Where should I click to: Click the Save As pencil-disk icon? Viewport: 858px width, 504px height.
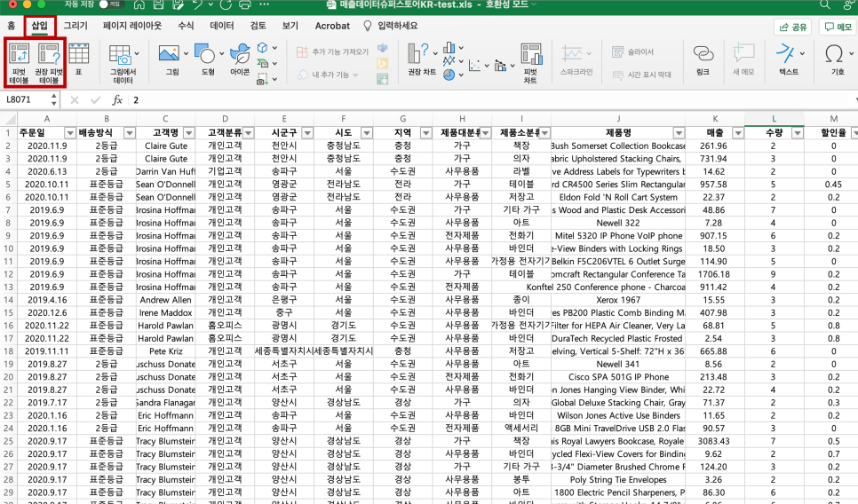[x=178, y=5]
